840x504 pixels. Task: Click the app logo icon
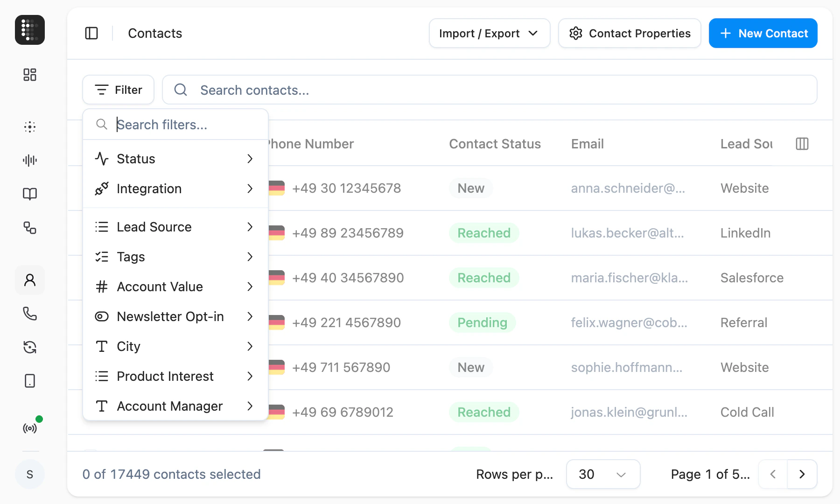click(x=30, y=30)
